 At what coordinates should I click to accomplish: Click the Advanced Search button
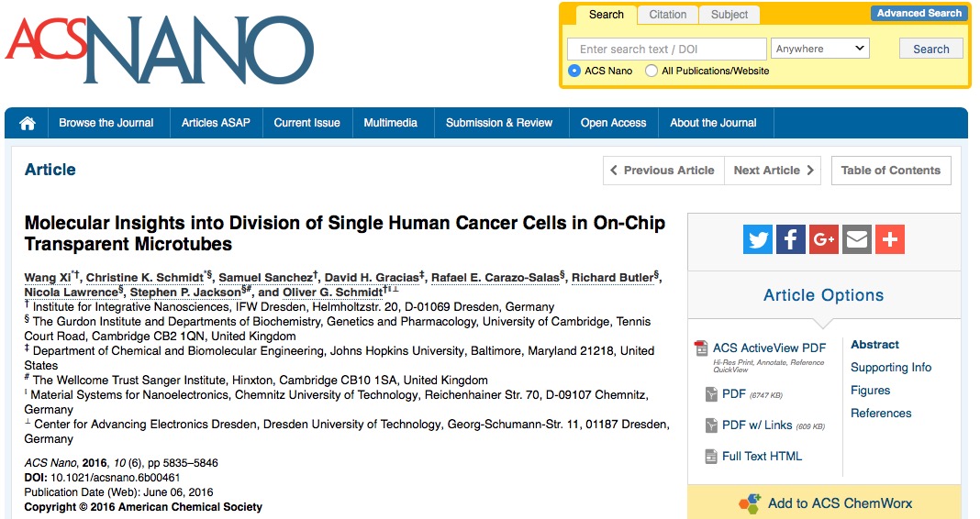click(x=919, y=13)
